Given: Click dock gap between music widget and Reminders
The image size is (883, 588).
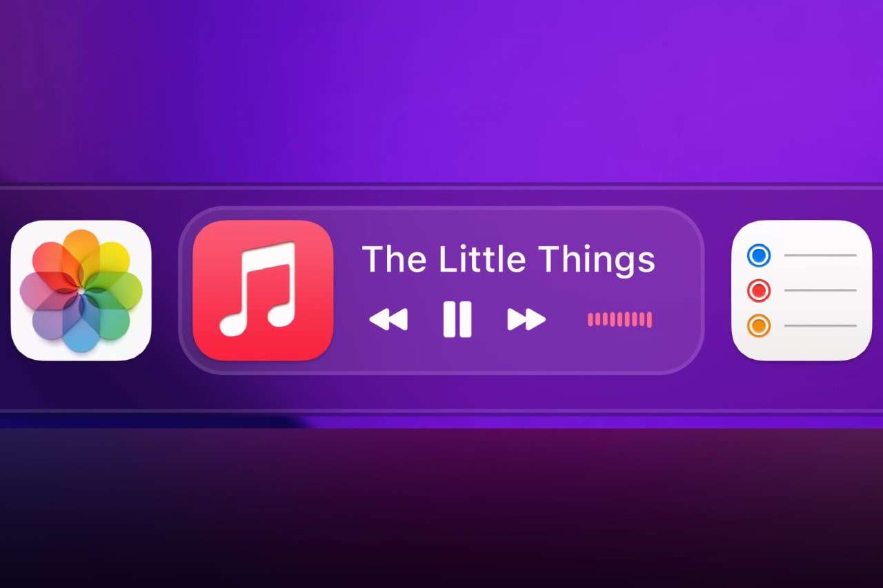Looking at the screenshot, I should pos(717,290).
